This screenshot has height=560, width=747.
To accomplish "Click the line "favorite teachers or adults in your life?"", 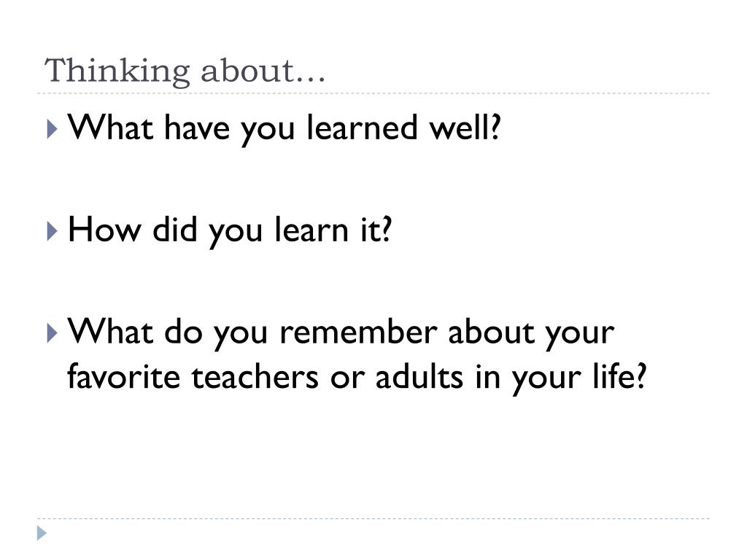I will [356, 377].
